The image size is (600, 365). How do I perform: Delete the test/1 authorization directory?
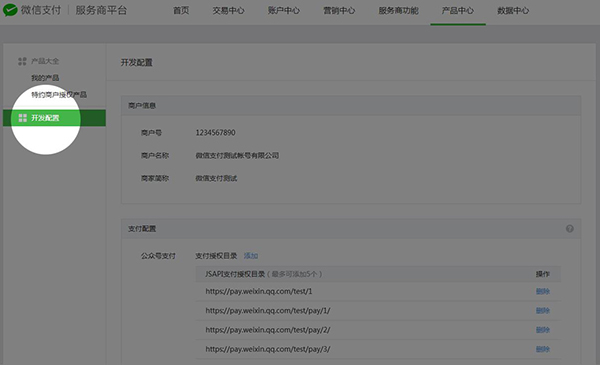point(543,291)
